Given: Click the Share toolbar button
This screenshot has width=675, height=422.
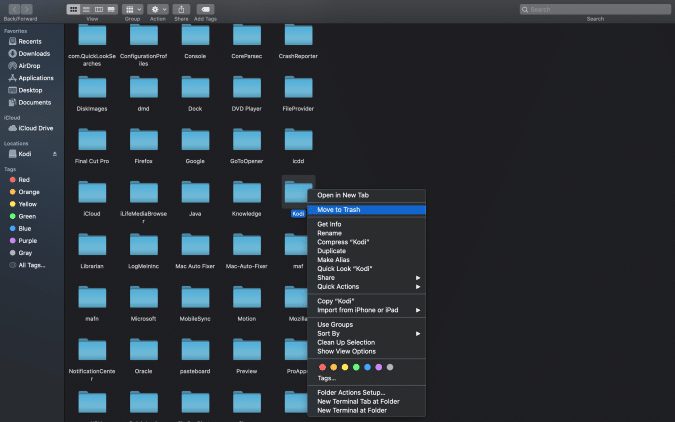Looking at the screenshot, I should coord(181,9).
